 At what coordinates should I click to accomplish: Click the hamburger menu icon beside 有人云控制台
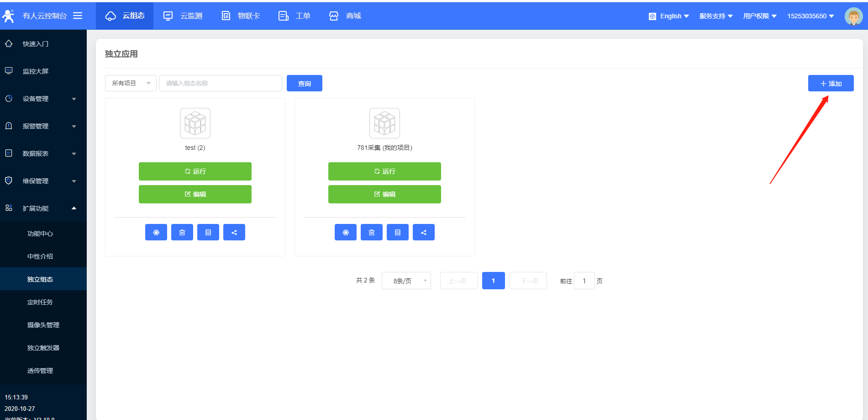[78, 16]
